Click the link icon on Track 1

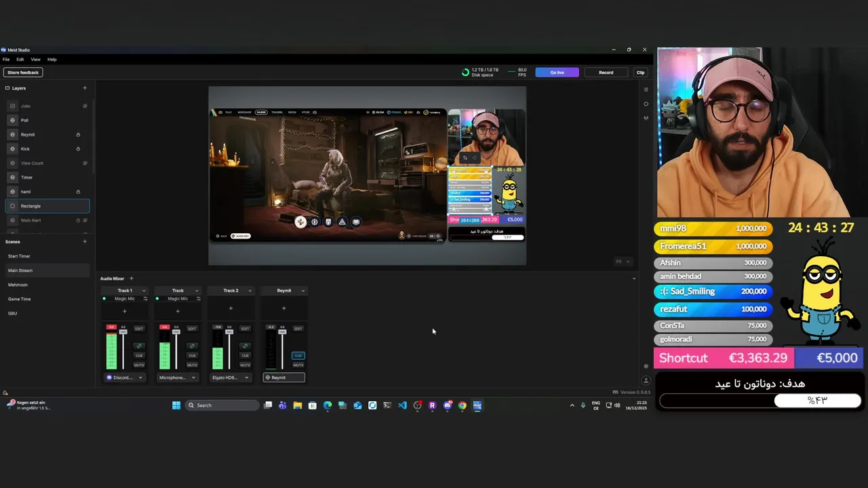(139, 346)
